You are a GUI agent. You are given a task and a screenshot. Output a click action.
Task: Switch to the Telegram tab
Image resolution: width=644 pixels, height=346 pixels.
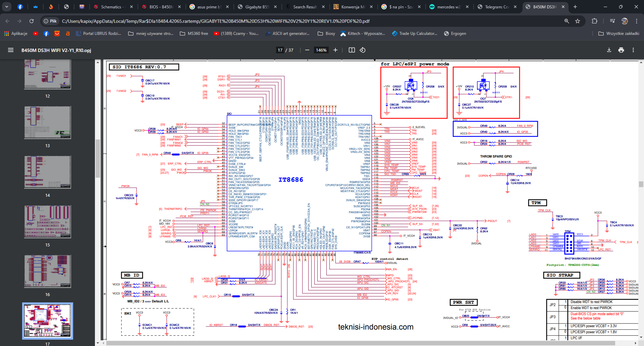[496, 7]
